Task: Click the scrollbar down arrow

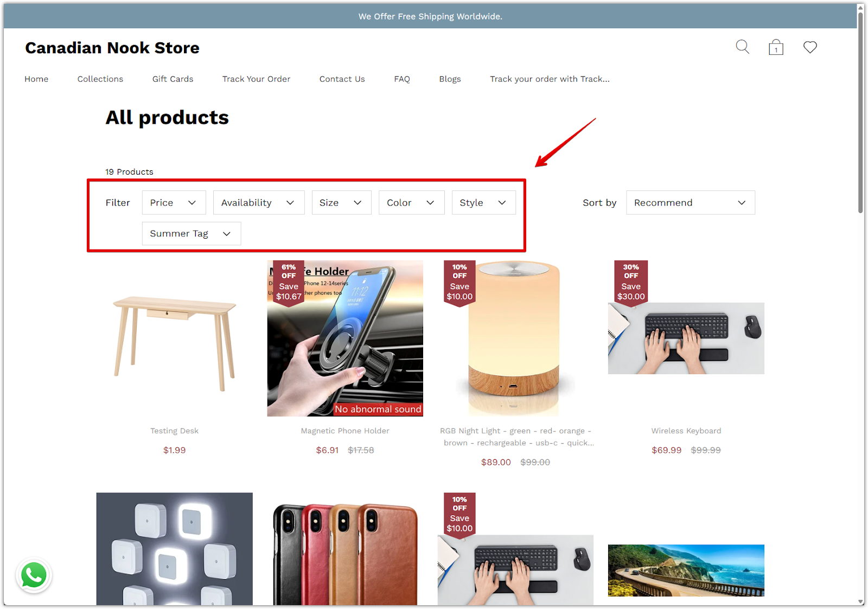Action: tap(860, 602)
